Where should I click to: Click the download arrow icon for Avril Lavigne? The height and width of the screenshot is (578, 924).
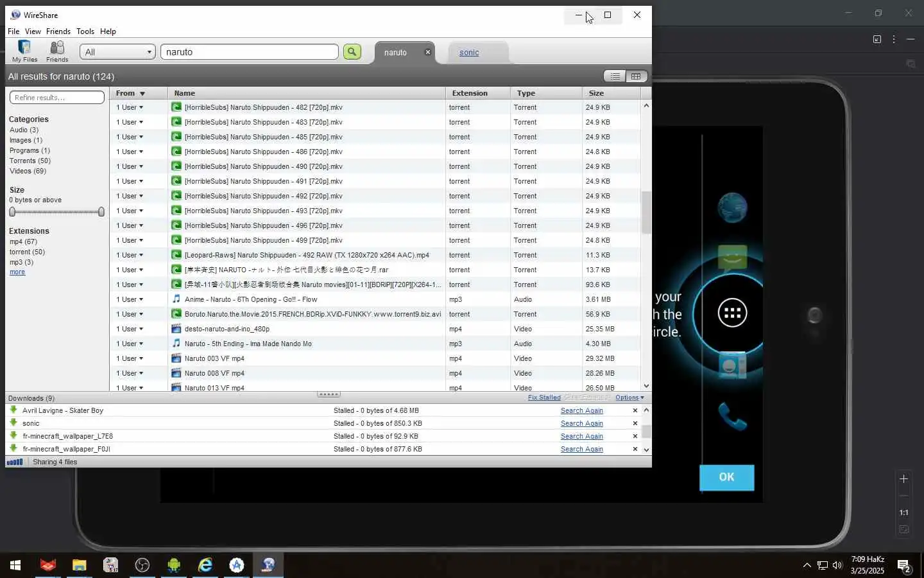13,410
